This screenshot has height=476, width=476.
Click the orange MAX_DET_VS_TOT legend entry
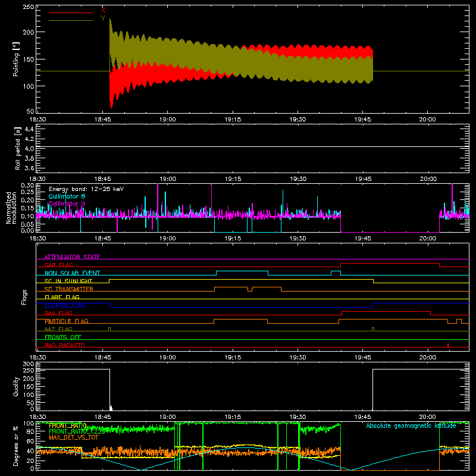point(73,437)
